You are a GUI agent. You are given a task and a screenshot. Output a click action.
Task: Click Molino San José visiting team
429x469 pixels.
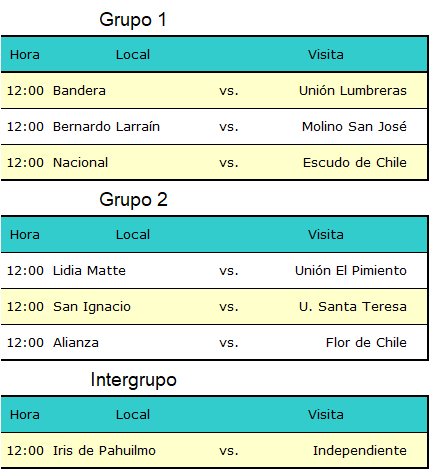click(x=354, y=127)
